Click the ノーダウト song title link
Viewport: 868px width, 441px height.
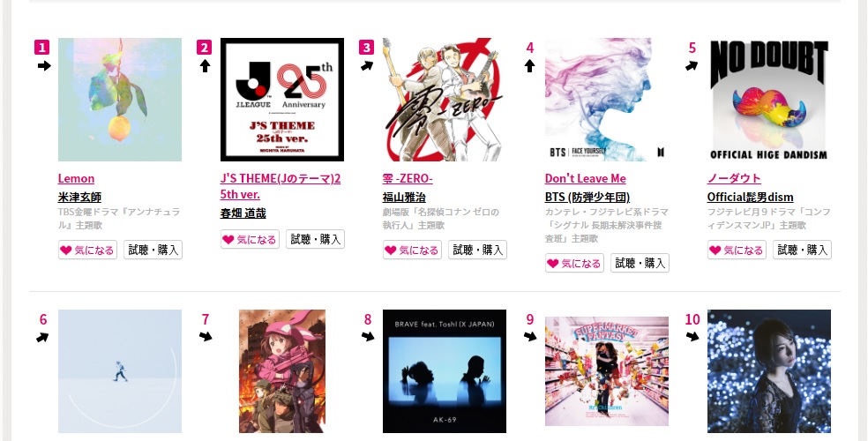(734, 178)
